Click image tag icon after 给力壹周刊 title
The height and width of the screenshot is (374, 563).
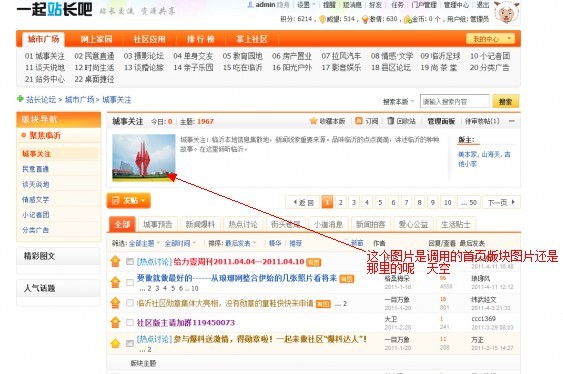313,262
